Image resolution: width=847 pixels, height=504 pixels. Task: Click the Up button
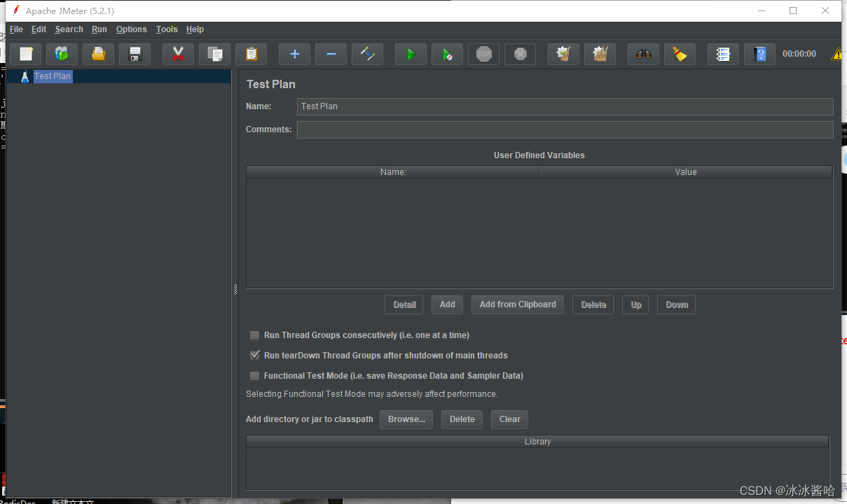[x=635, y=304]
